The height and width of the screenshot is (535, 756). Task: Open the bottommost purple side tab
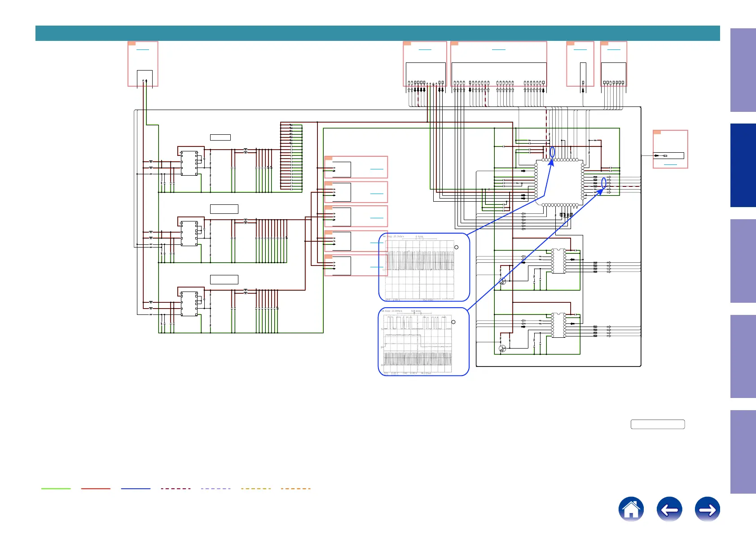click(x=743, y=452)
